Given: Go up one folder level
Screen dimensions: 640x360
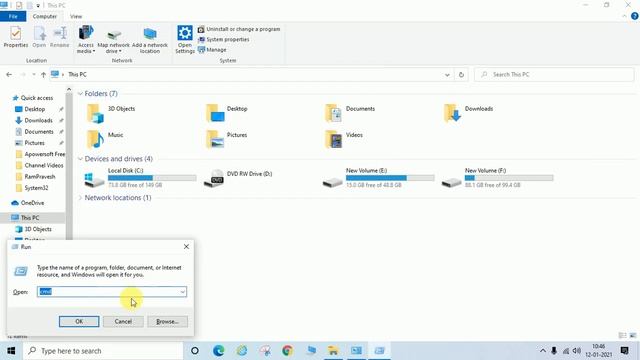Looking at the screenshot, I should [x=43, y=75].
